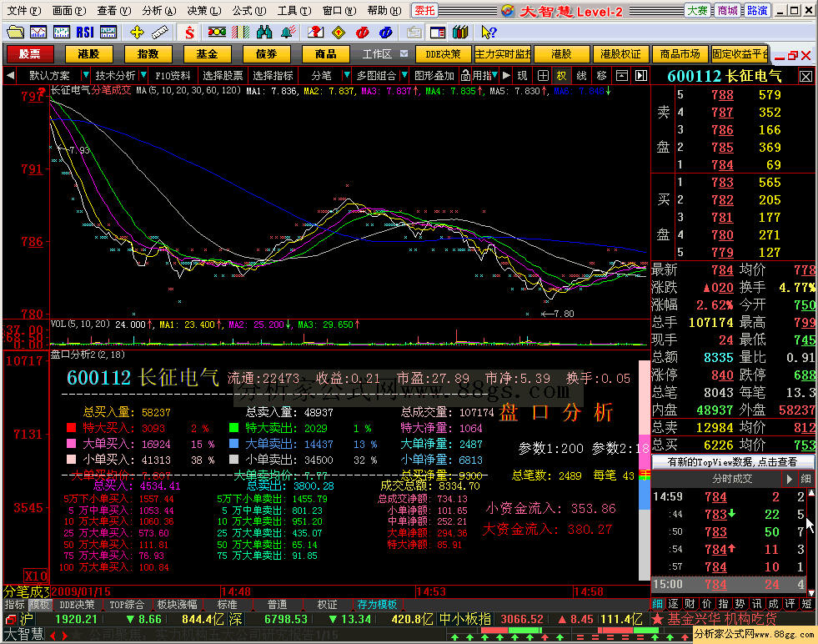Open the books library icon
The height and width of the screenshot is (644, 818).
[x=460, y=33]
